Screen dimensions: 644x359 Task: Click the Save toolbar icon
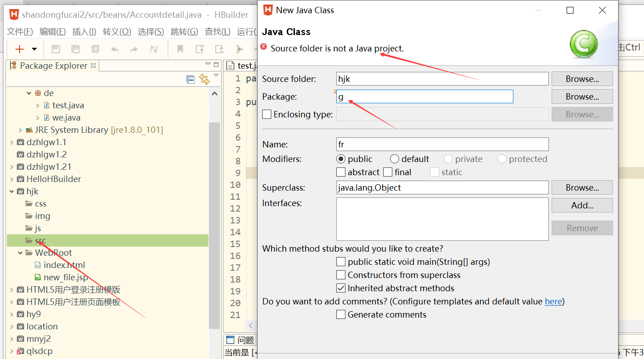point(56,49)
